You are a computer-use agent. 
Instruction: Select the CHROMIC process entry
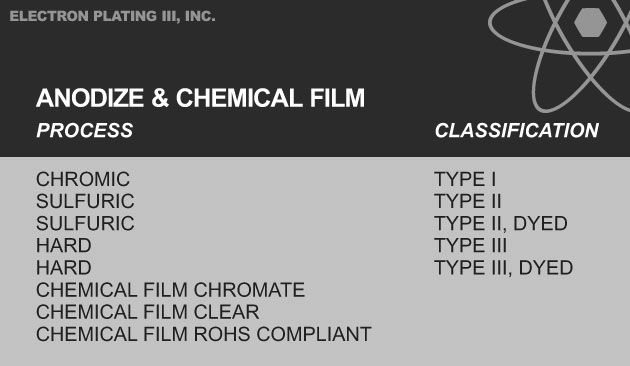click(83, 179)
